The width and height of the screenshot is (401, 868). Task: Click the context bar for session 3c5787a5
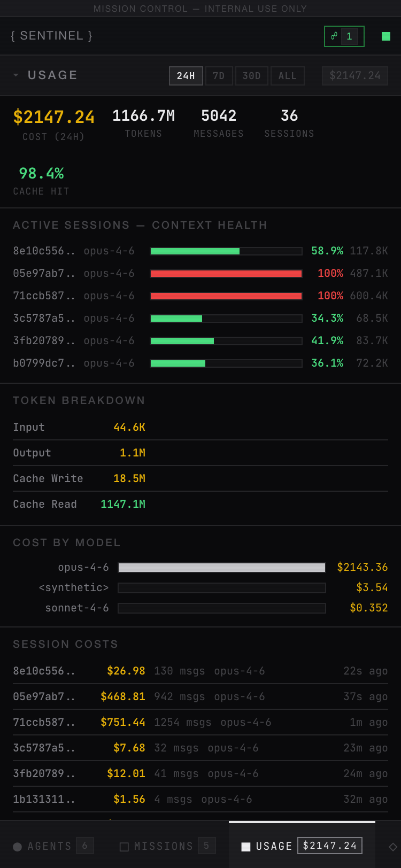click(226, 319)
